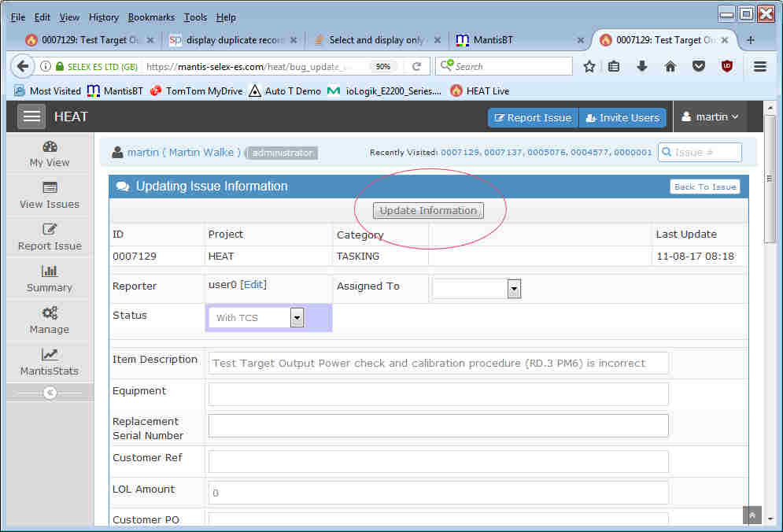Collapse the sidebar with double-arrow button
This screenshot has height=532, width=783.
tap(50, 393)
